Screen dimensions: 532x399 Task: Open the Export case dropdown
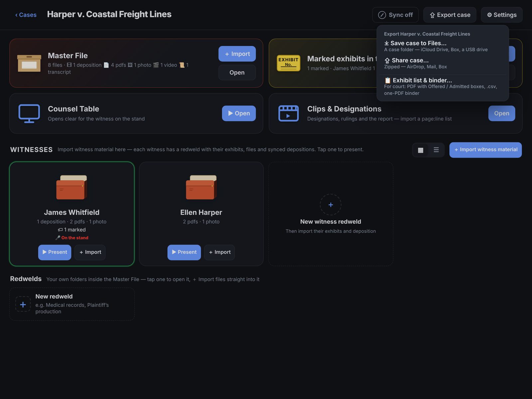point(450,15)
